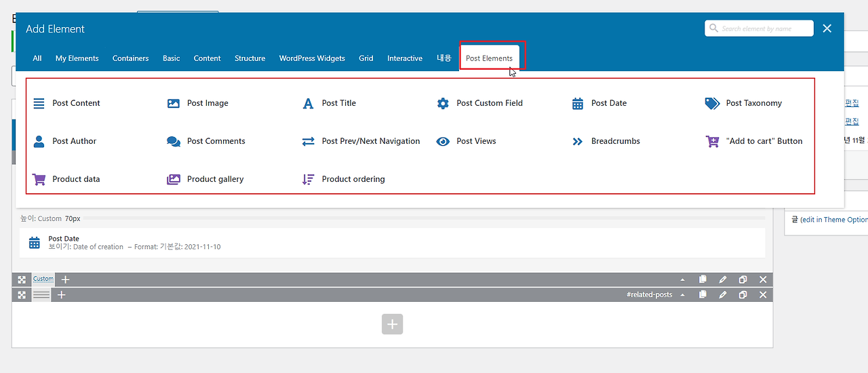
Task: Add the Post Content element
Action: (66, 103)
